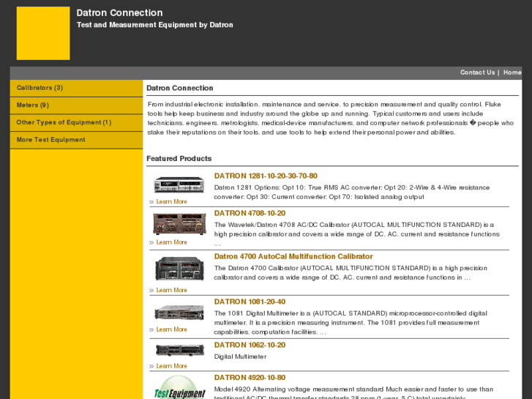Go to the Home page link

pos(512,72)
